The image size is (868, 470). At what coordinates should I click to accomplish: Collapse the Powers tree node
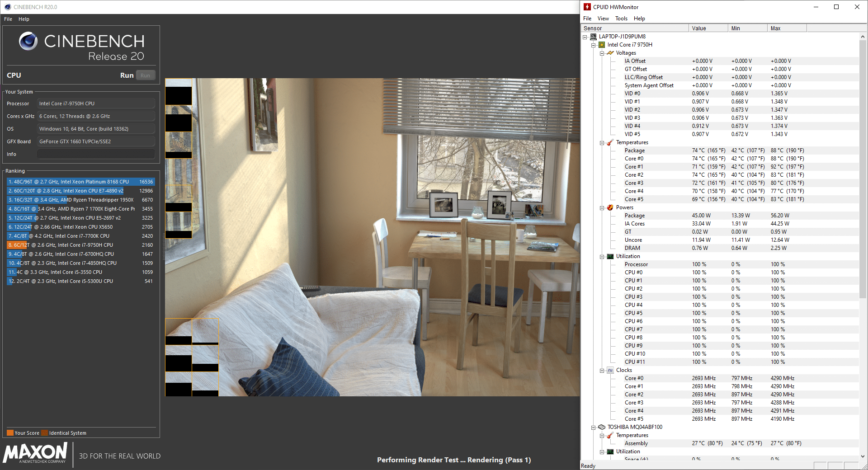602,208
